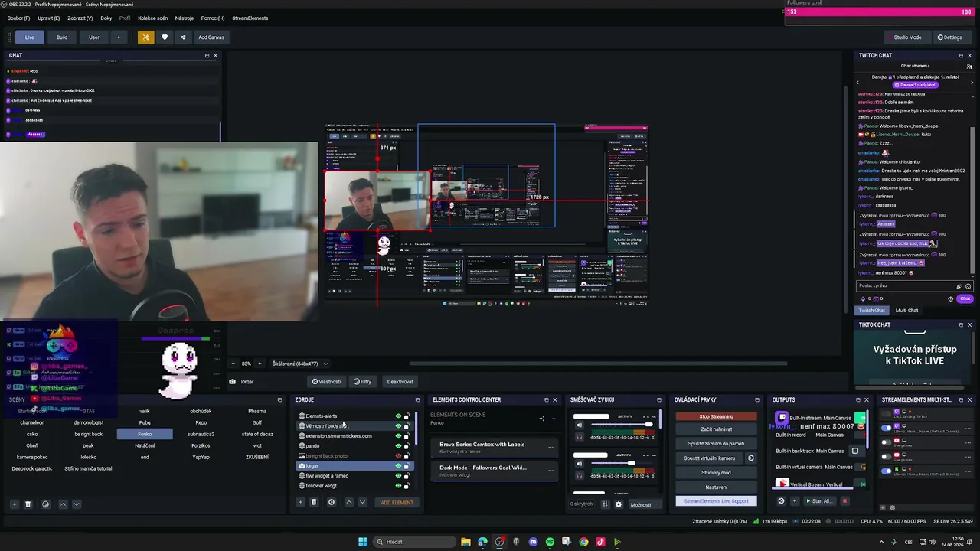Click the Followers goal progress bar
The height and width of the screenshot is (551, 980).
pos(880,11)
